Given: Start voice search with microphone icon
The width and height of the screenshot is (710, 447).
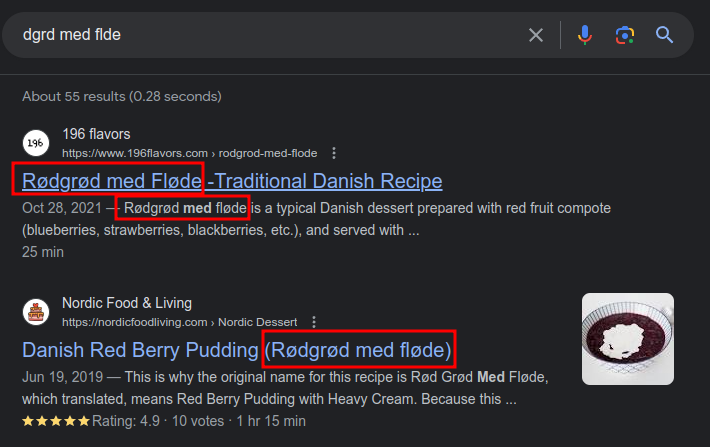Looking at the screenshot, I should point(585,36).
